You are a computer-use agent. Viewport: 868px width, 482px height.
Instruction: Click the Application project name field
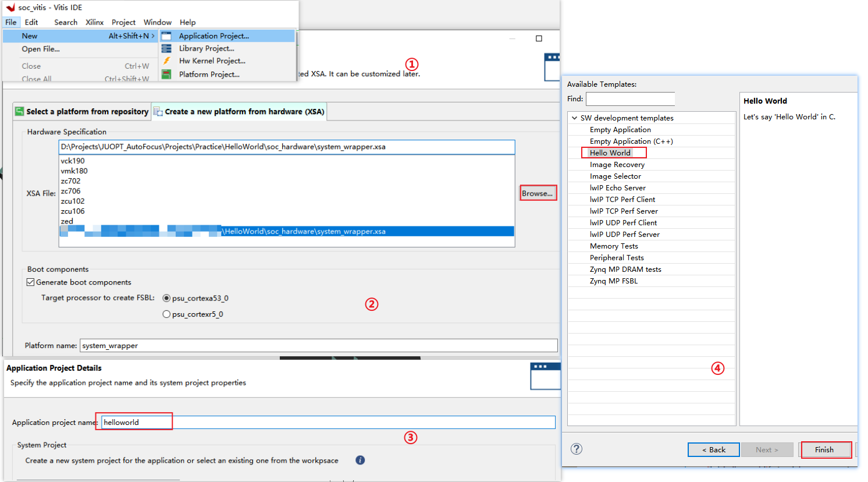[x=329, y=422]
